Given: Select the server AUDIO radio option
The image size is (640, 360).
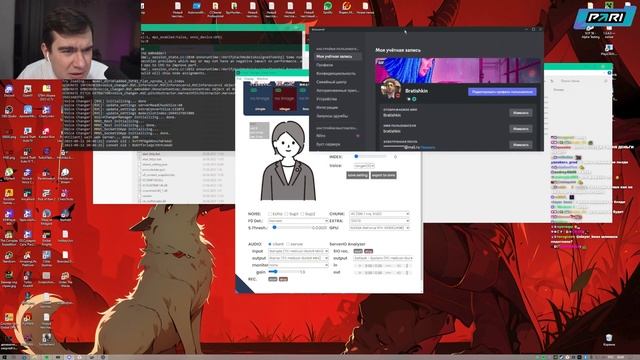Looking at the screenshot, I should pos(288,244).
